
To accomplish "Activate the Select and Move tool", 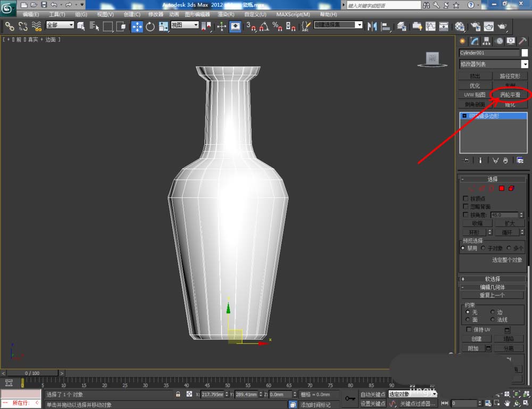I will pyautogui.click(x=137, y=27).
